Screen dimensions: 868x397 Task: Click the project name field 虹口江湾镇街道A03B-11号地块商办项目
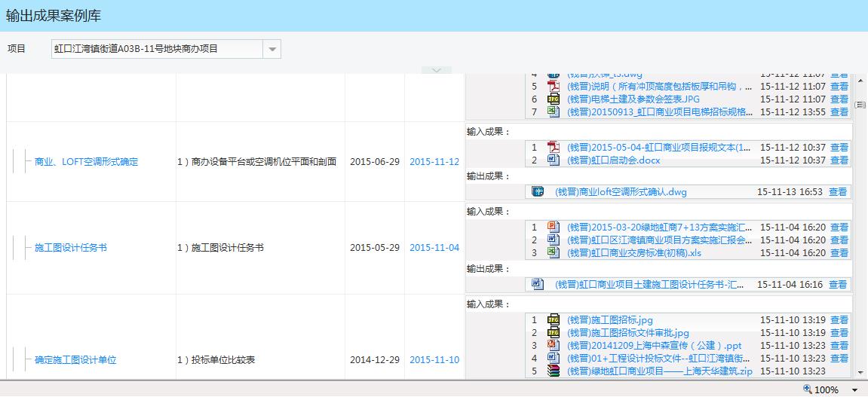click(156, 49)
